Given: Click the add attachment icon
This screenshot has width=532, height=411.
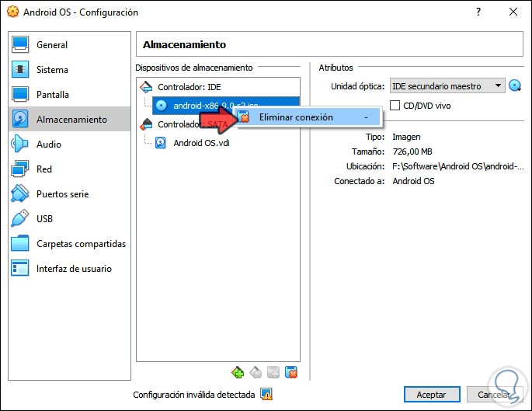Looking at the screenshot, I should pos(273,372).
